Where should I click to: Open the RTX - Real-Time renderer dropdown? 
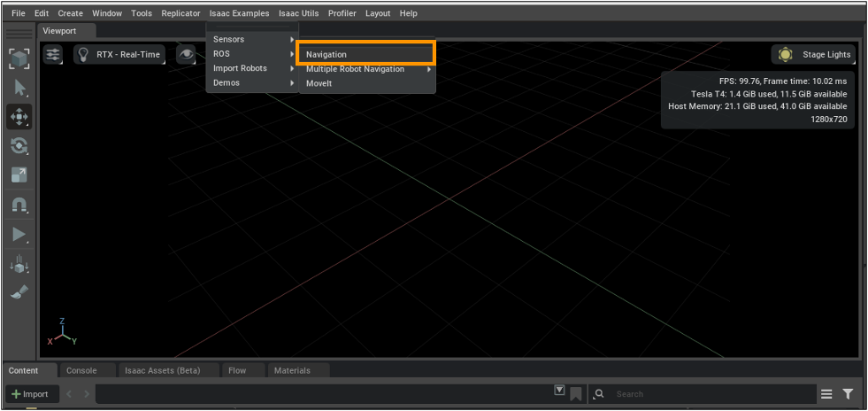pos(119,54)
